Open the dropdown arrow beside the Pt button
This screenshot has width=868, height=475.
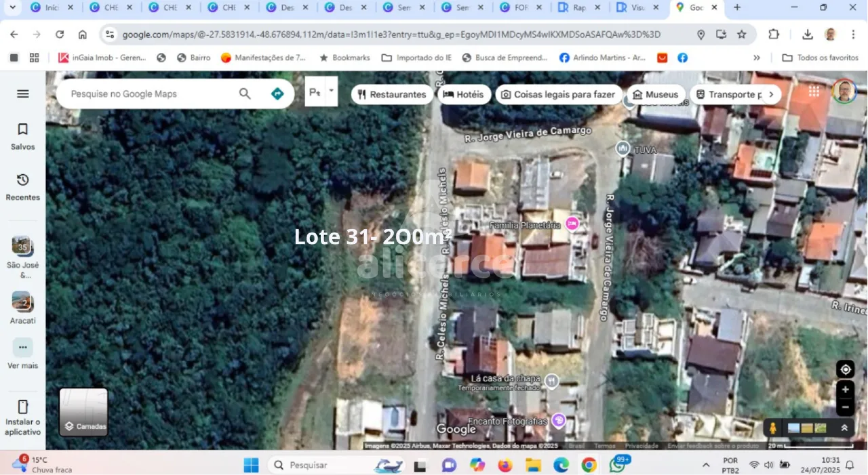331,91
